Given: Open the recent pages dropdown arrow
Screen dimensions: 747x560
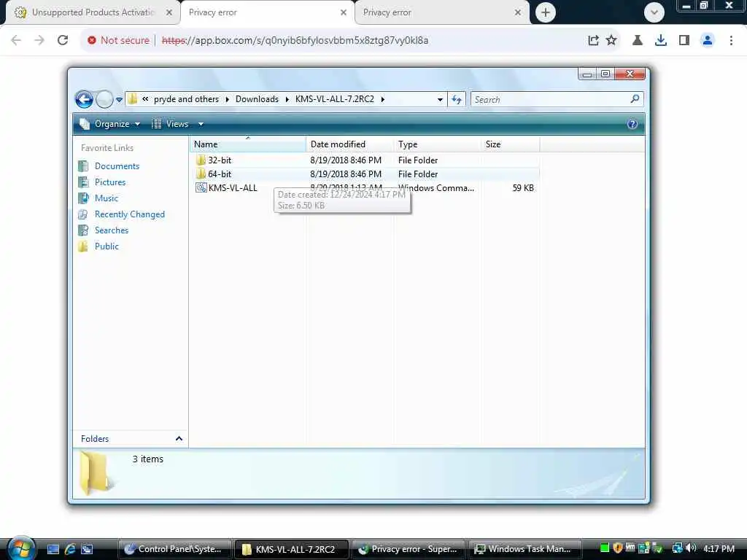Looking at the screenshot, I should click(119, 99).
